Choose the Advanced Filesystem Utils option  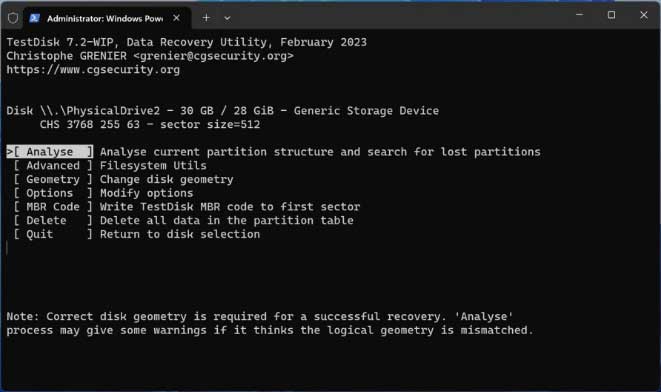(110, 166)
